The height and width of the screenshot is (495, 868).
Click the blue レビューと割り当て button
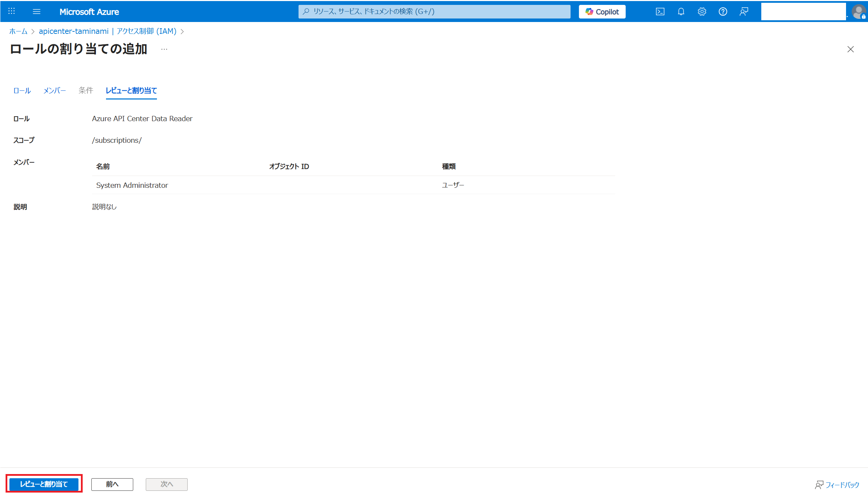click(x=44, y=484)
